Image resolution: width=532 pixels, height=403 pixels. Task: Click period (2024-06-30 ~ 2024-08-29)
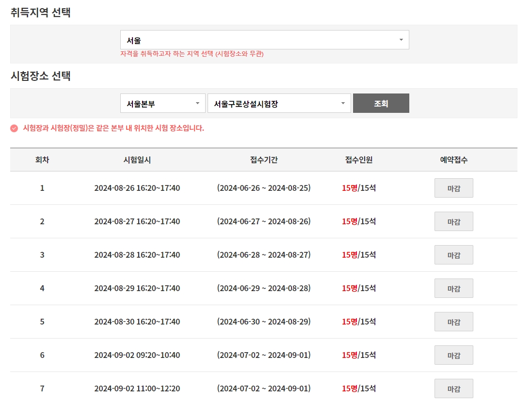[x=264, y=321]
